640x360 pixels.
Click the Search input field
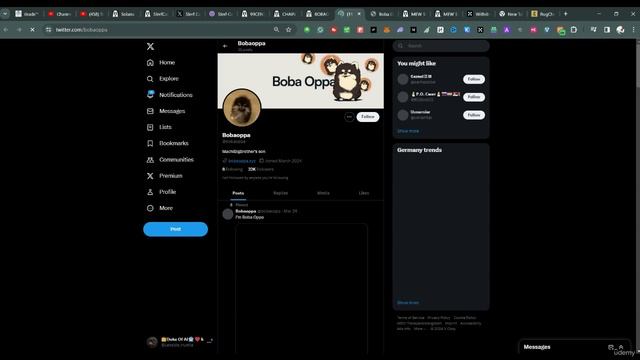[441, 46]
